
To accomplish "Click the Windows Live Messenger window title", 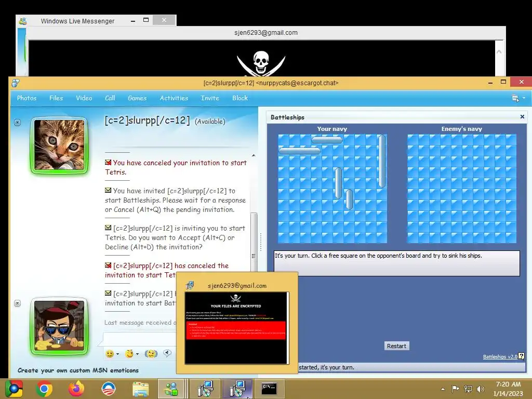I will (x=77, y=21).
